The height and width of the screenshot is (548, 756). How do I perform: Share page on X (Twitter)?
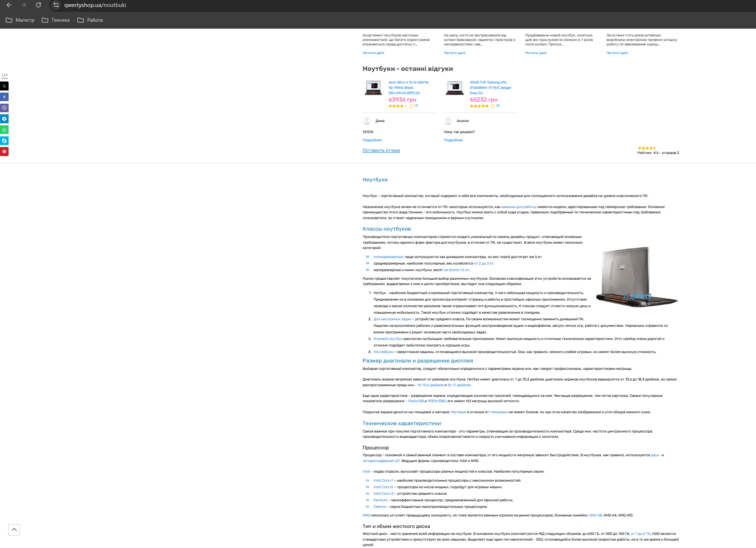[x=4, y=86]
